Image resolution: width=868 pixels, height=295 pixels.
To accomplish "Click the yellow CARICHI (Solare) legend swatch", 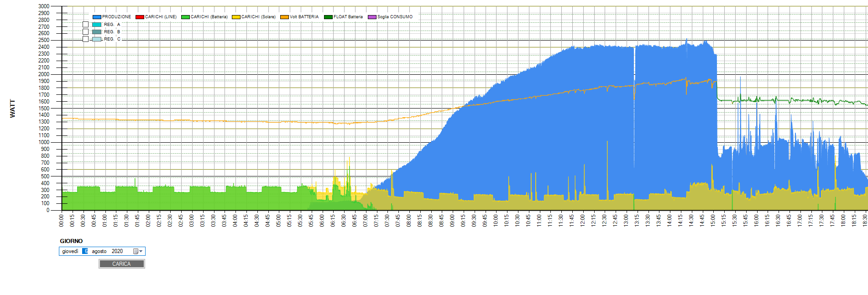I will 236,17.
